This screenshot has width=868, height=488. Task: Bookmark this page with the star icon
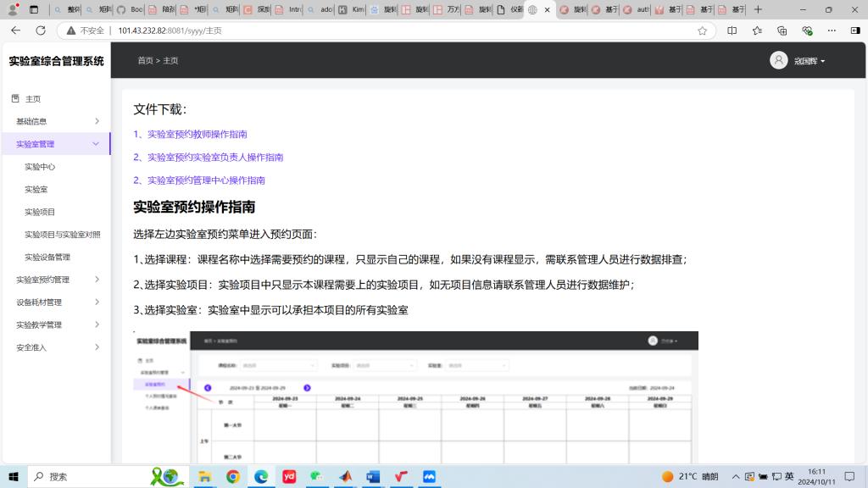tap(702, 30)
